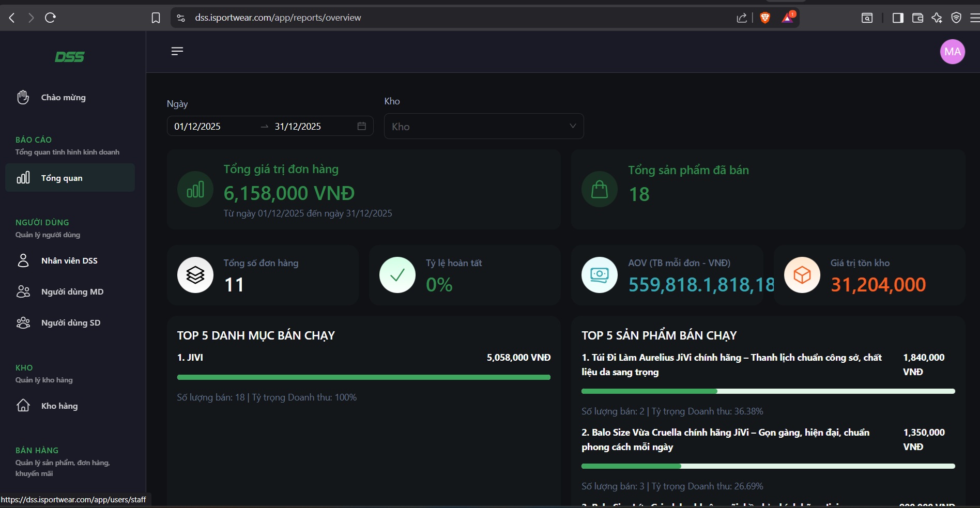Image resolution: width=980 pixels, height=508 pixels.
Task: Navigate to Kho hàng warehouse page
Action: pyautogui.click(x=59, y=406)
